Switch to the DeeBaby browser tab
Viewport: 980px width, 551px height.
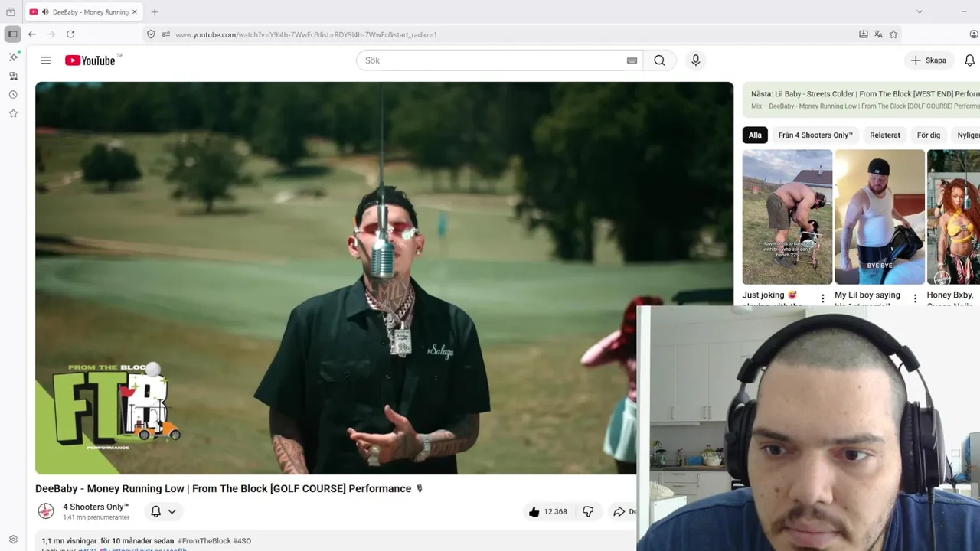click(83, 12)
